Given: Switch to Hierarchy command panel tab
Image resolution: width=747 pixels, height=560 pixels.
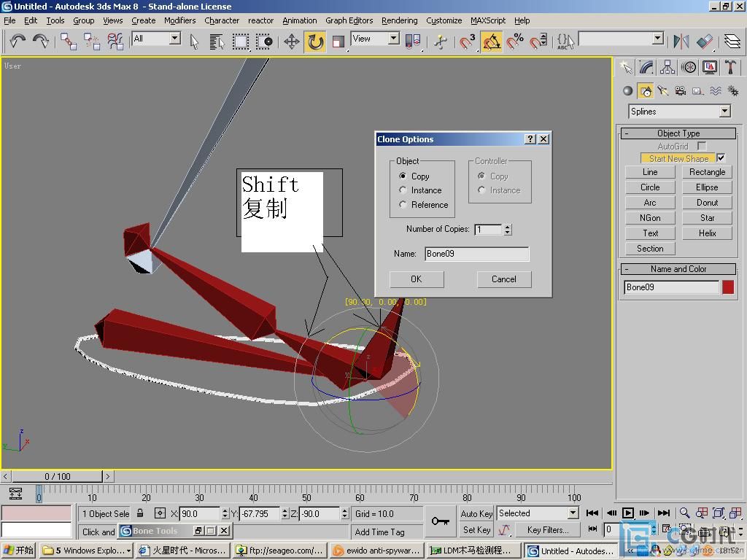Looking at the screenshot, I should tap(667, 67).
